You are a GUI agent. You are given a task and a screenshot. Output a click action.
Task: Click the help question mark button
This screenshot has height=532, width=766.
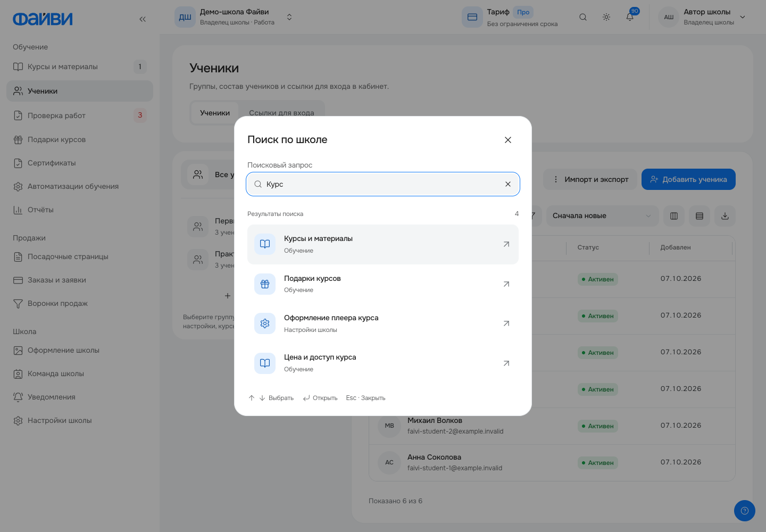pos(745,511)
